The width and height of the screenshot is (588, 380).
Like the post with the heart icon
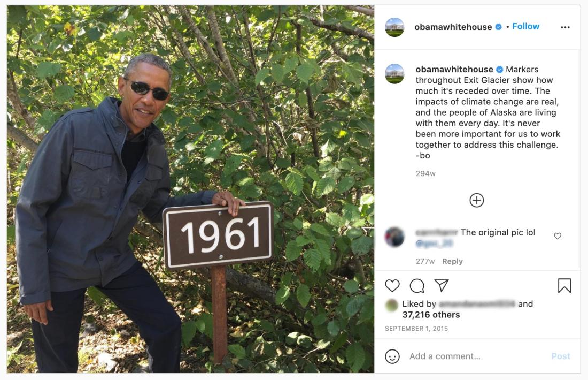tap(392, 286)
